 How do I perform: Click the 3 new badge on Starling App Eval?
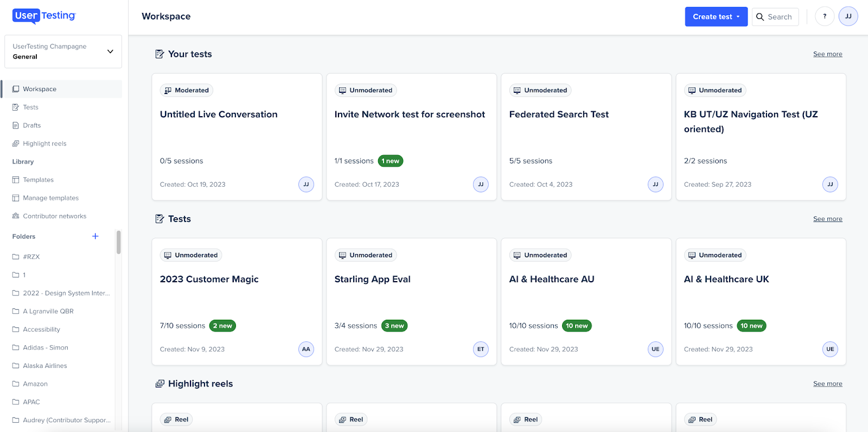coord(394,326)
